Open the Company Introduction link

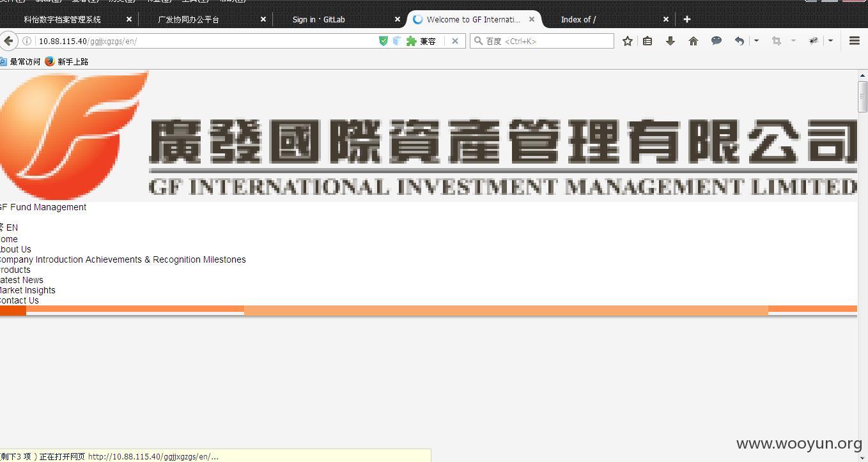42,259
